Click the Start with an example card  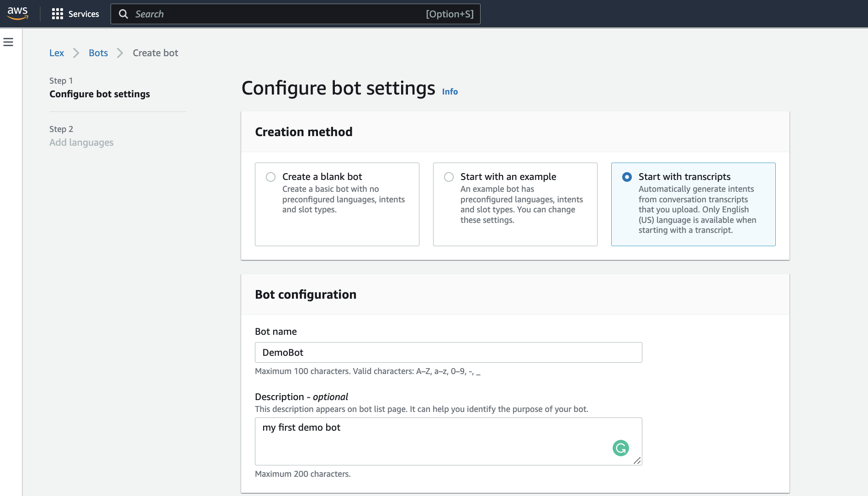tap(515, 204)
